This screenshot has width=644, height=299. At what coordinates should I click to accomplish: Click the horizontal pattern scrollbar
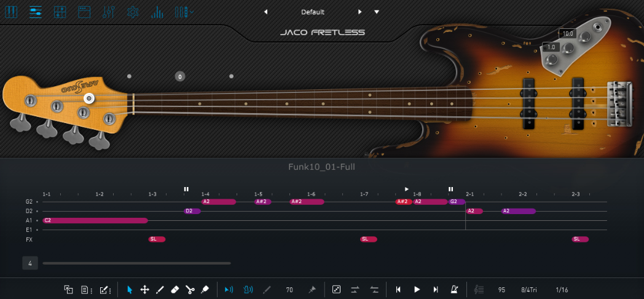pos(137,263)
